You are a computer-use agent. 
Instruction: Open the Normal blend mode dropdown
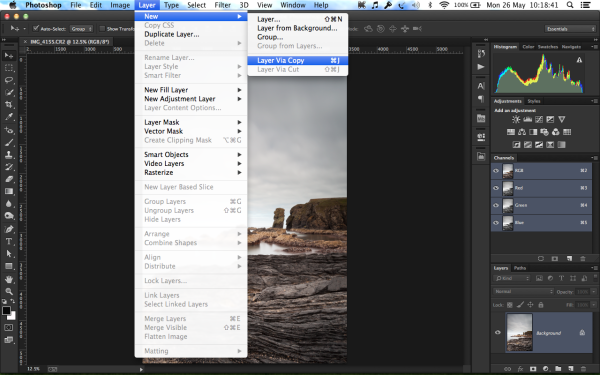point(523,292)
